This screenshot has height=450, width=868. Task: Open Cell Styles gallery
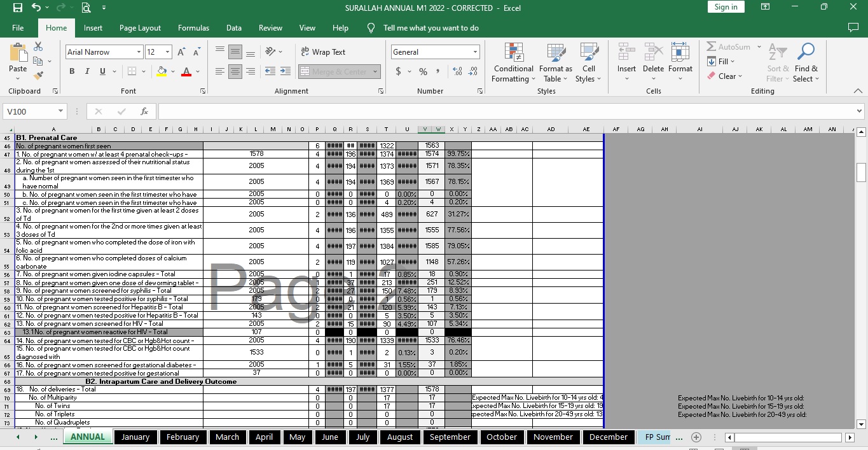[x=589, y=63]
